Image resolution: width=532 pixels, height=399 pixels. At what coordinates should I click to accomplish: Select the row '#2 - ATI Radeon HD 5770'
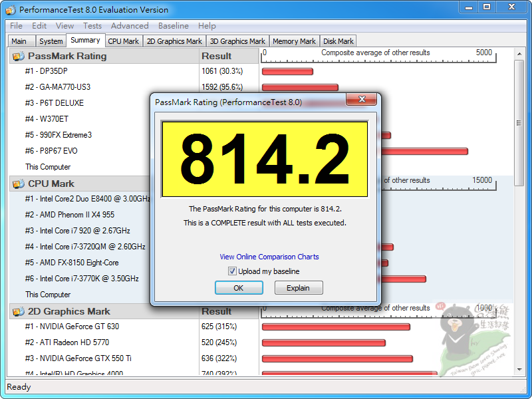tap(67, 342)
